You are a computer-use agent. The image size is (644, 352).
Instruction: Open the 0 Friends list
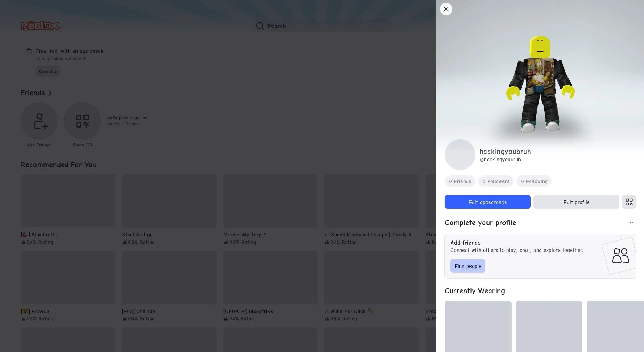point(460,181)
